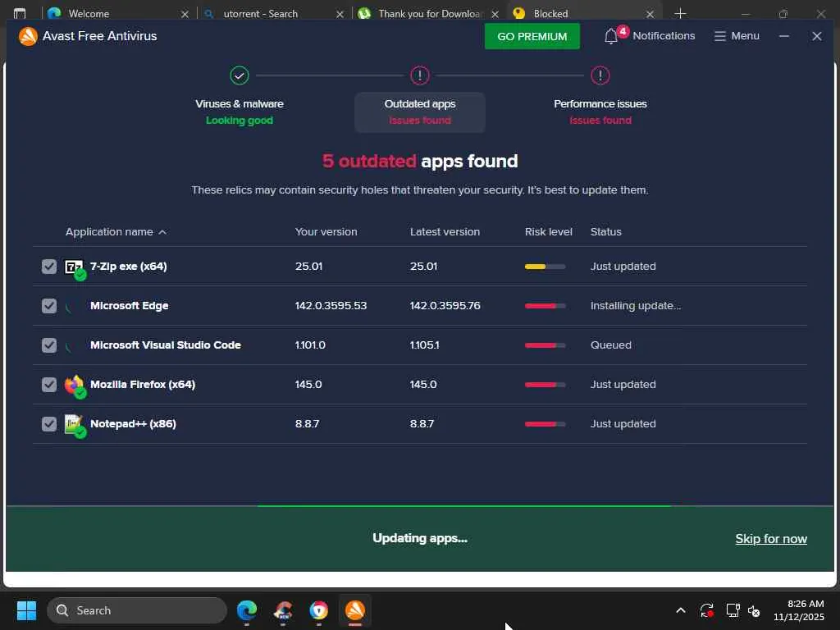Click the tab actions icon in browser
This screenshot has height=630, width=840.
[20, 13]
